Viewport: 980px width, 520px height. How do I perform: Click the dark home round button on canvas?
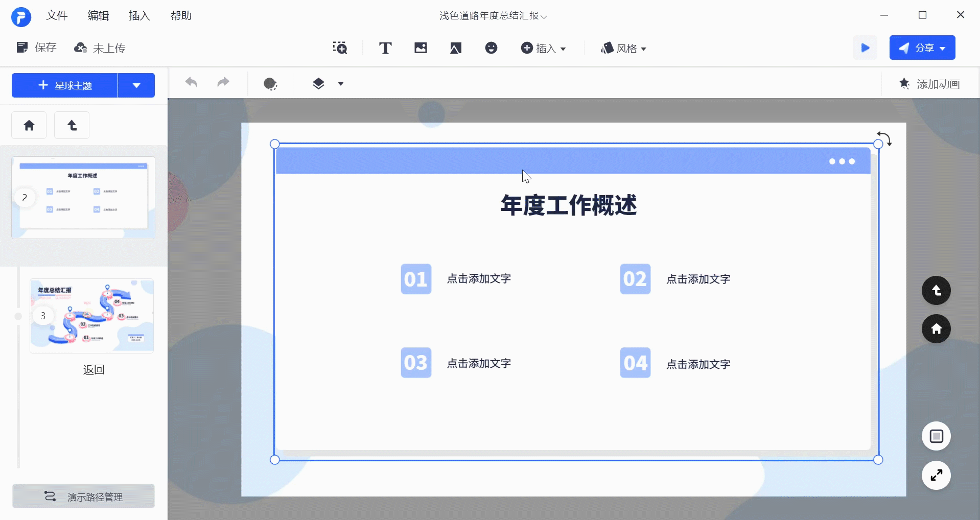pos(936,329)
